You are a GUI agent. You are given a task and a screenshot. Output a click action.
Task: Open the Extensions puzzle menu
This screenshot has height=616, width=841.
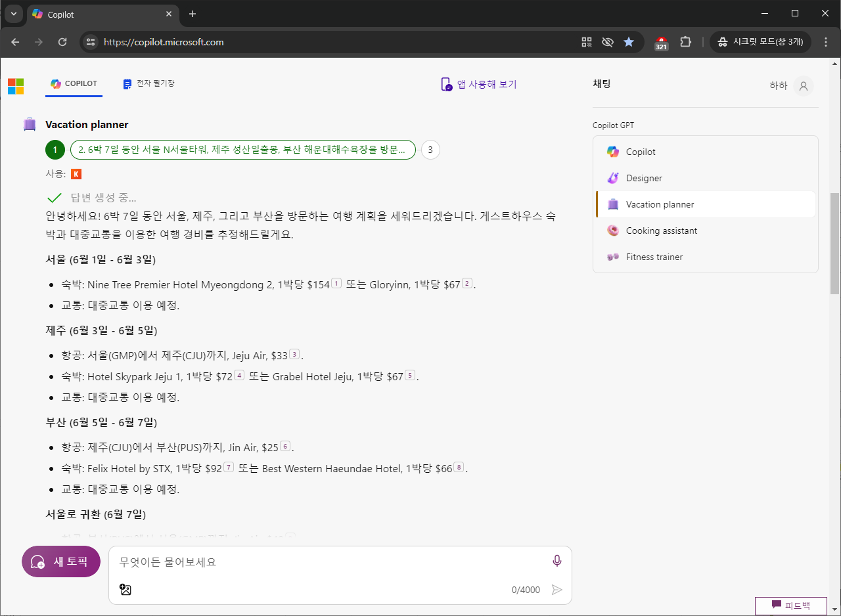685,42
